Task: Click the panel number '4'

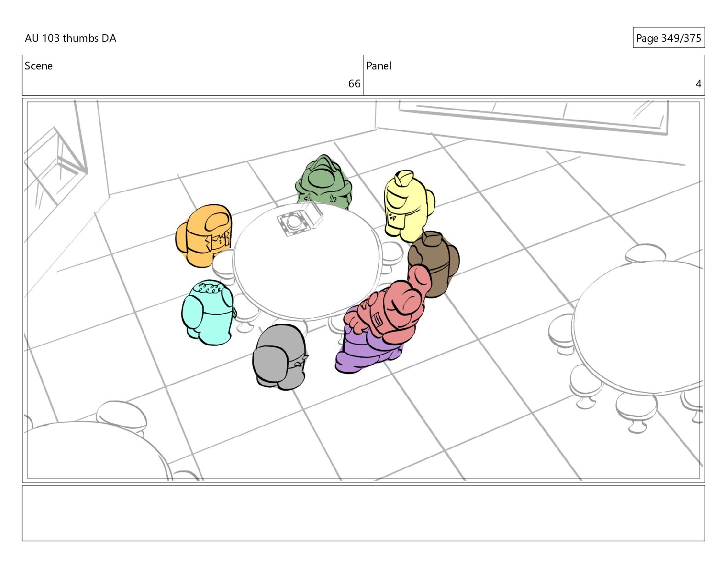Action: click(698, 84)
